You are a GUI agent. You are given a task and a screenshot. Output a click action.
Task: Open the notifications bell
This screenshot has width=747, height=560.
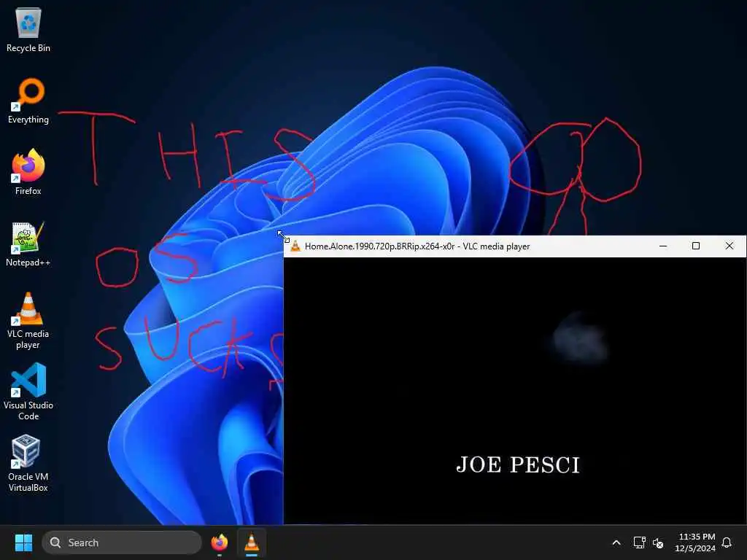(x=727, y=542)
